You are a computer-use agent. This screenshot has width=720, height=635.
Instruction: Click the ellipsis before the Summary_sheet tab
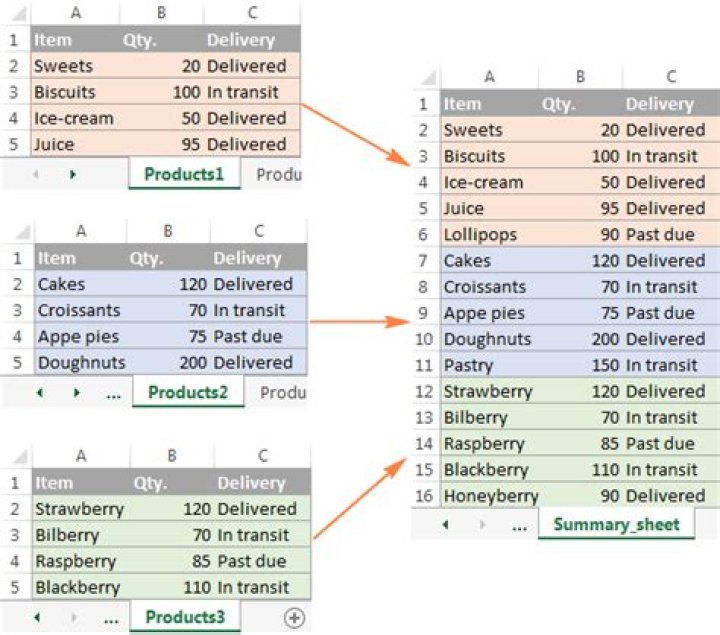click(518, 524)
